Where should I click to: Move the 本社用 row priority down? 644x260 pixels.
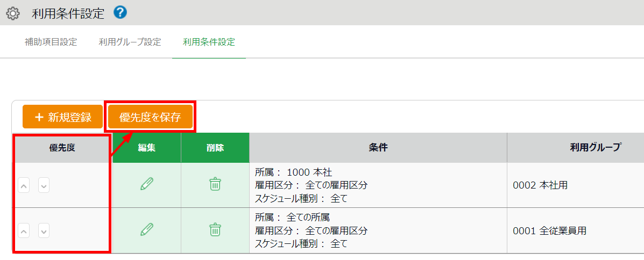tap(44, 186)
